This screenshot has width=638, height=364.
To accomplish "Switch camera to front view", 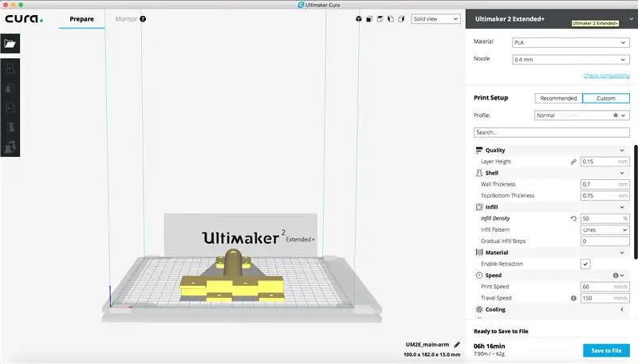I will point(369,18).
